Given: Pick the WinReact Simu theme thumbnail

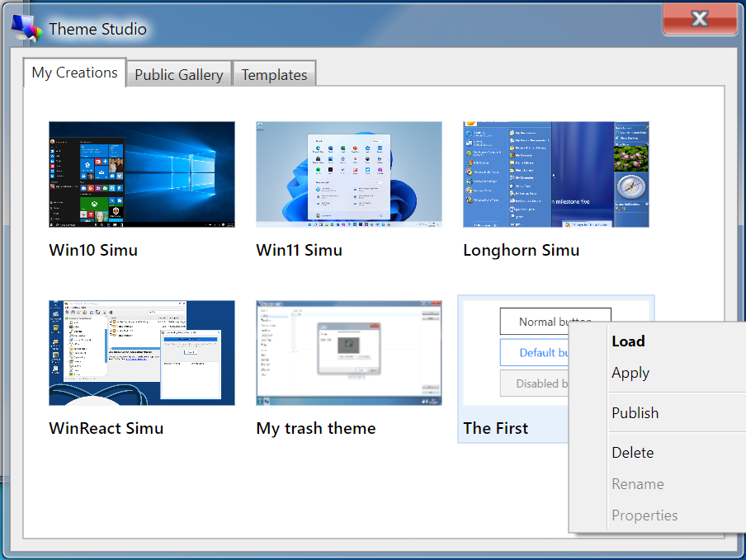Looking at the screenshot, I should 141,352.
